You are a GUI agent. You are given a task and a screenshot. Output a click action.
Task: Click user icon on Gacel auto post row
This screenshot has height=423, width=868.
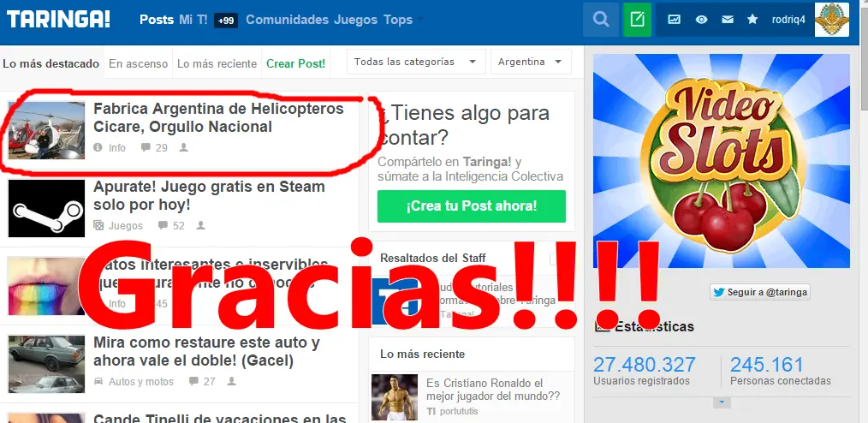[231, 382]
